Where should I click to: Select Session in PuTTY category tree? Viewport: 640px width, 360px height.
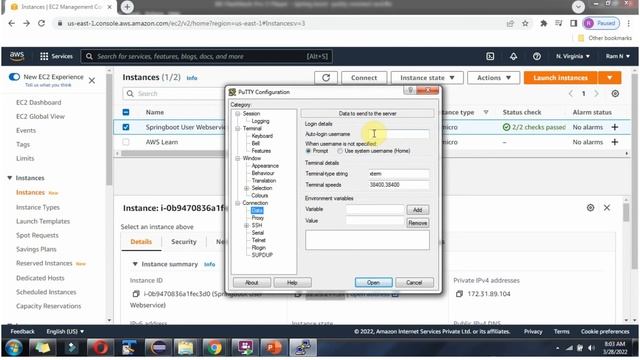251,113
